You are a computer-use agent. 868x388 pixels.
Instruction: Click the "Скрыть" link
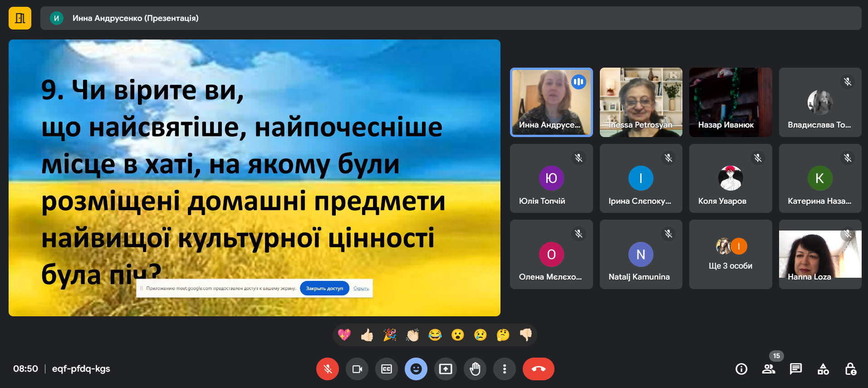pos(361,288)
